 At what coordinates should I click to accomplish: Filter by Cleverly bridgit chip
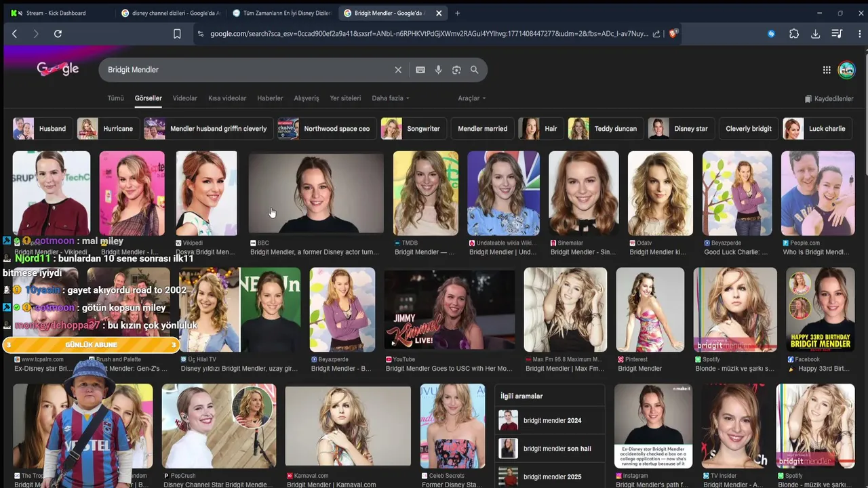point(749,129)
